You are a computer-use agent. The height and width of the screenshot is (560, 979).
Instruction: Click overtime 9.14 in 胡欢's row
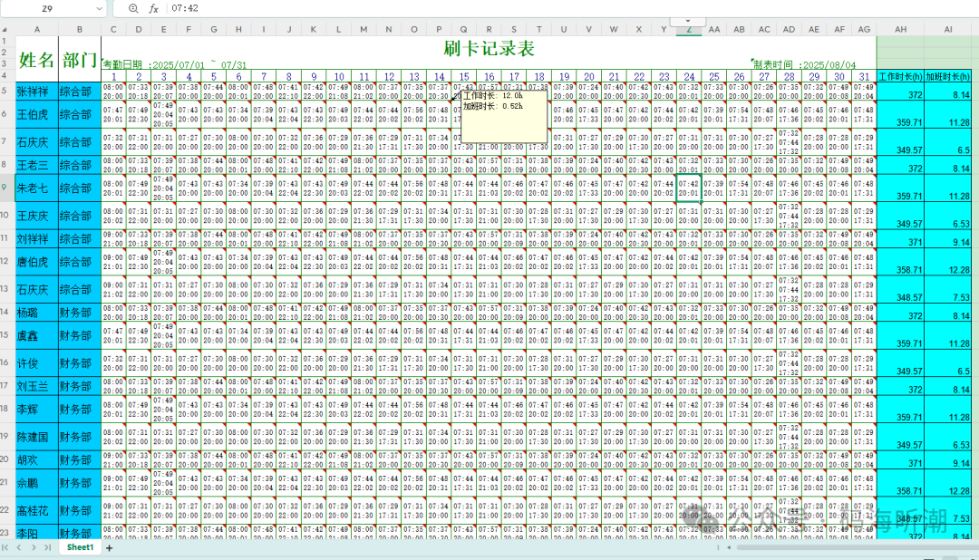[x=948, y=459]
